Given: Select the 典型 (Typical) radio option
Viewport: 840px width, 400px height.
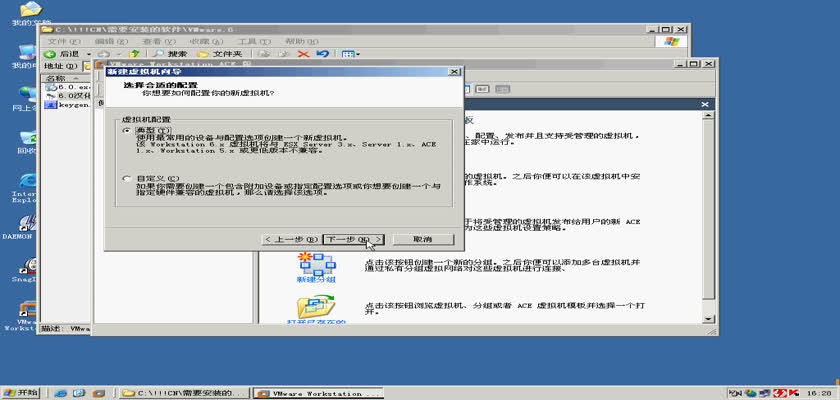Looking at the screenshot, I should pos(126,131).
